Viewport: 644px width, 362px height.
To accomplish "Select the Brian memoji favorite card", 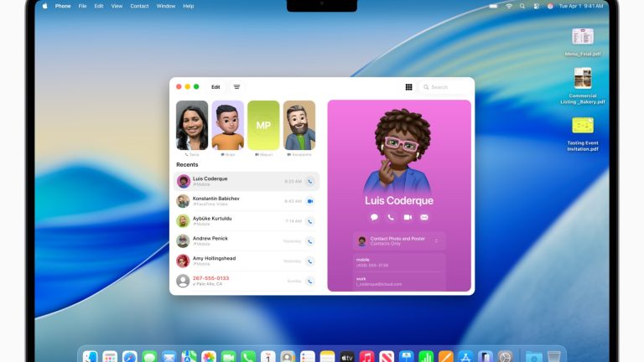I will (x=227, y=125).
